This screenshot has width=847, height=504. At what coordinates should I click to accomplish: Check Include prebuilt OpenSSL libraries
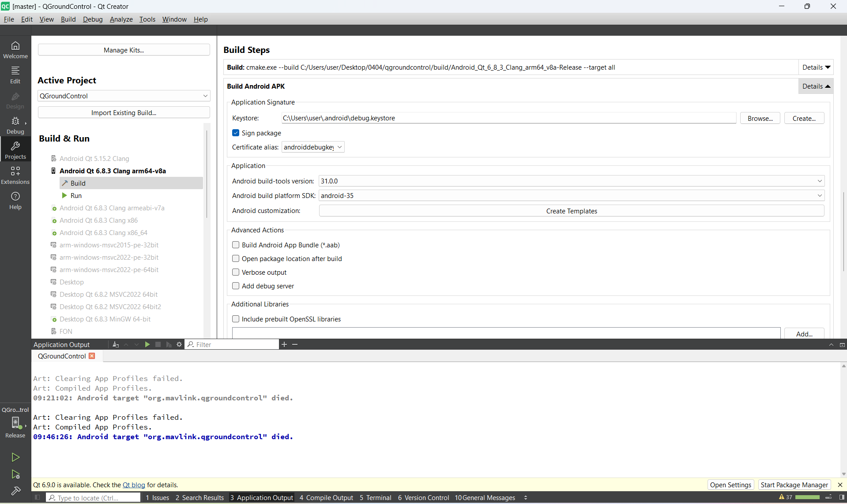(x=236, y=319)
